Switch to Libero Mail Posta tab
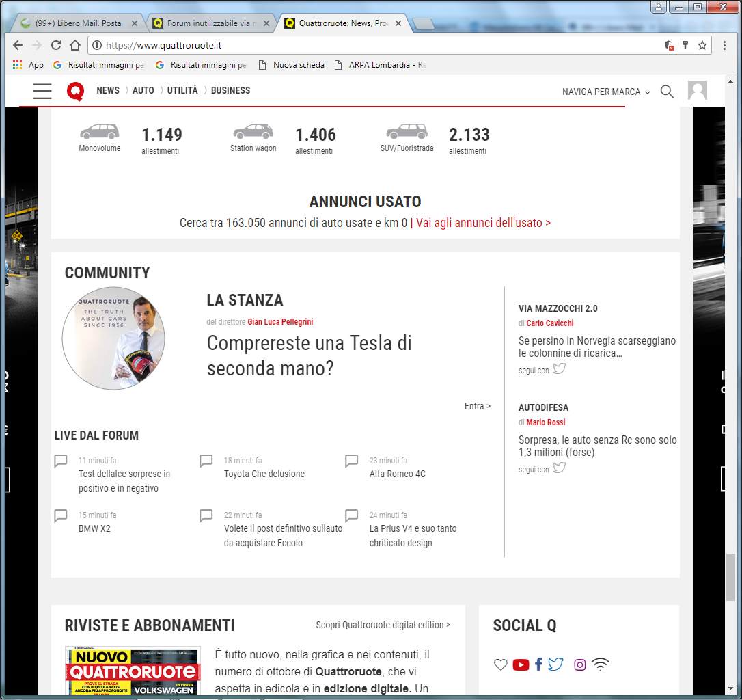The image size is (742, 700). point(79,23)
